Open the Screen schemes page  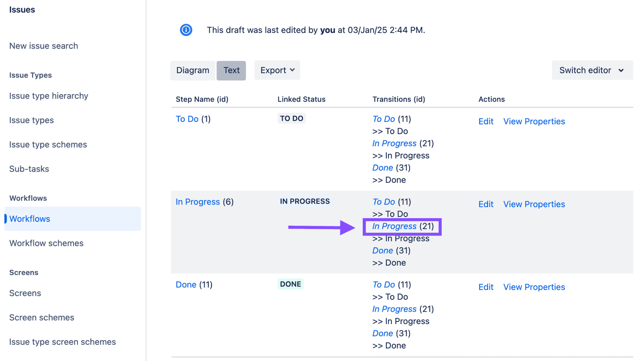(41, 317)
